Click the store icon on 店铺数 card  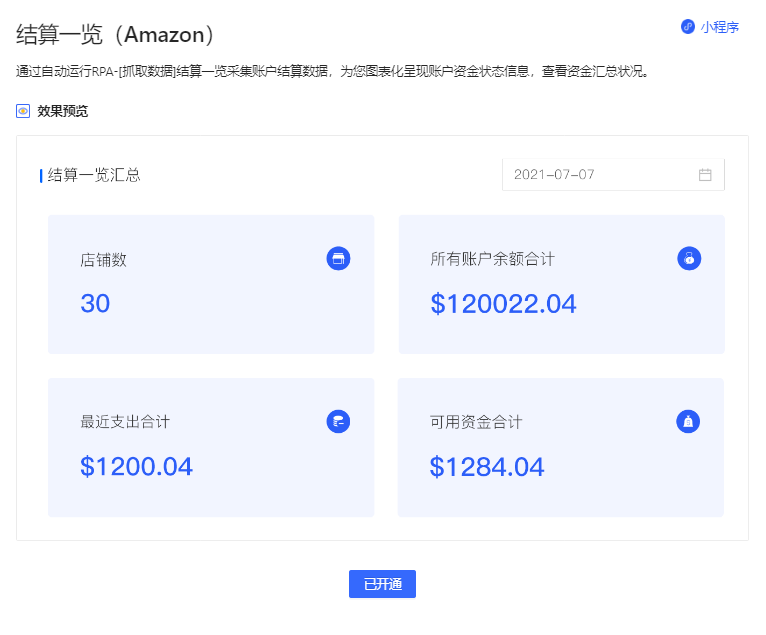(x=338, y=258)
